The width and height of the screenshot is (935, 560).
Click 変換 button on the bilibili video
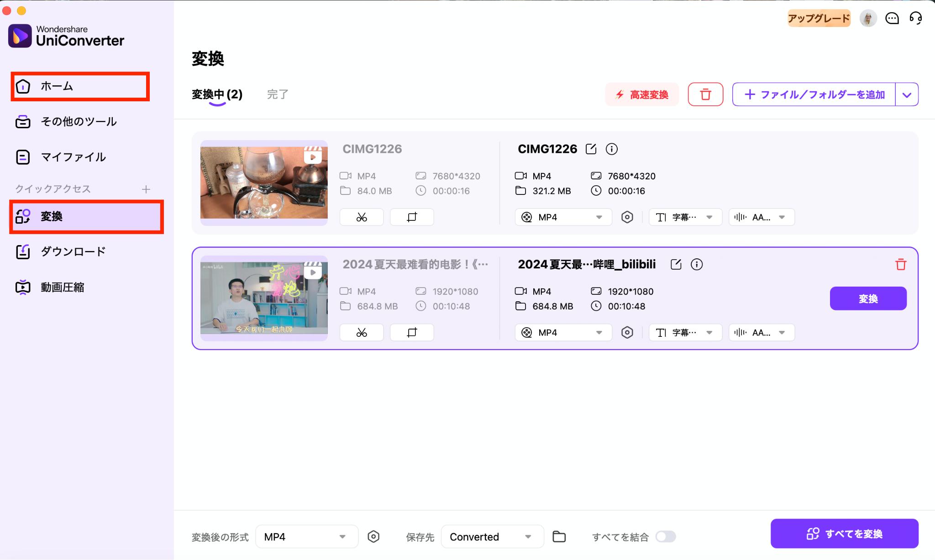[868, 298]
